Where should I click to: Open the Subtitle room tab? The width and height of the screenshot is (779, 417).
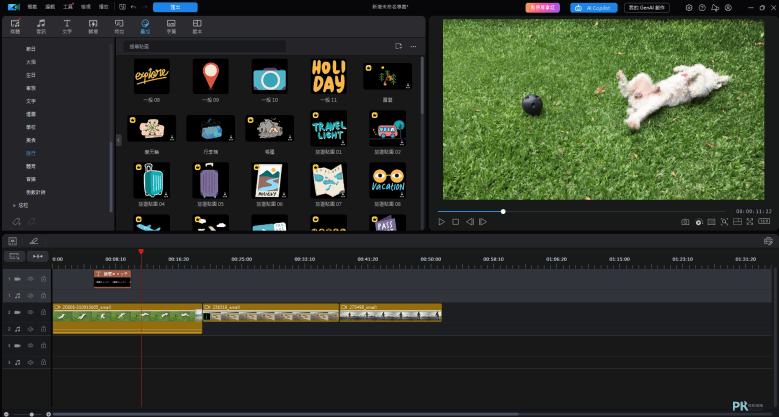click(x=171, y=26)
